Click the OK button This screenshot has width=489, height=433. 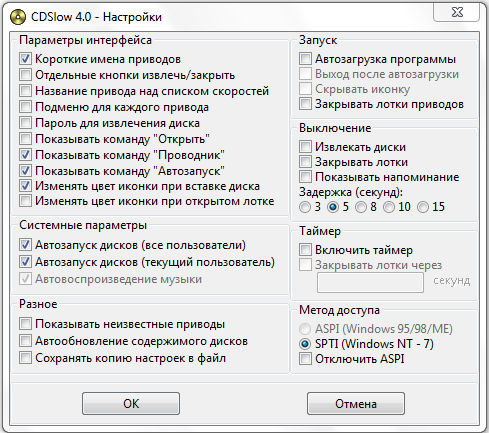pyautogui.click(x=131, y=403)
